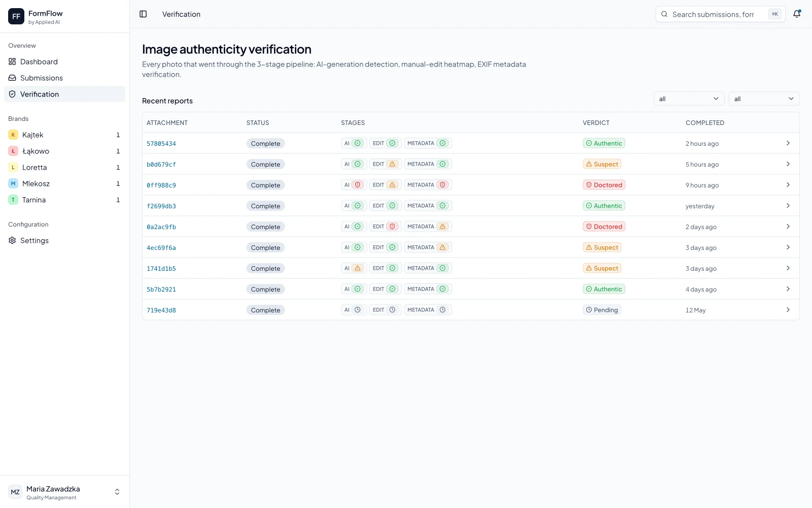Click the Submissions inbox icon
Image resolution: width=812 pixels, height=508 pixels.
12,78
